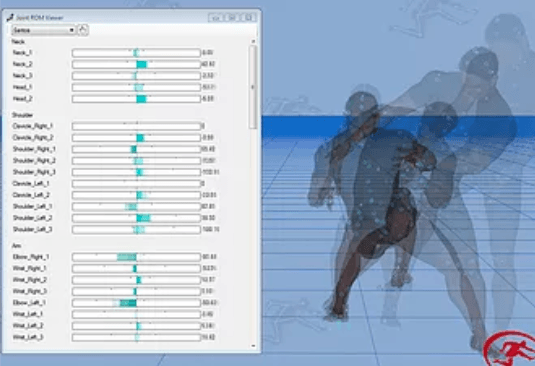Click the Shoulder_Right_1 range bar
The image size is (535, 366).
pyautogui.click(x=136, y=149)
